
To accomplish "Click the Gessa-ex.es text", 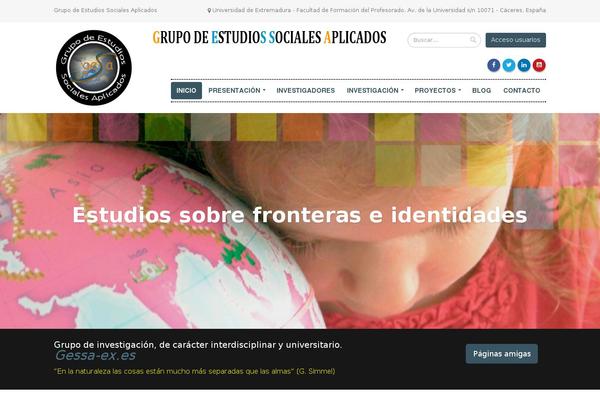I will tap(95, 356).
